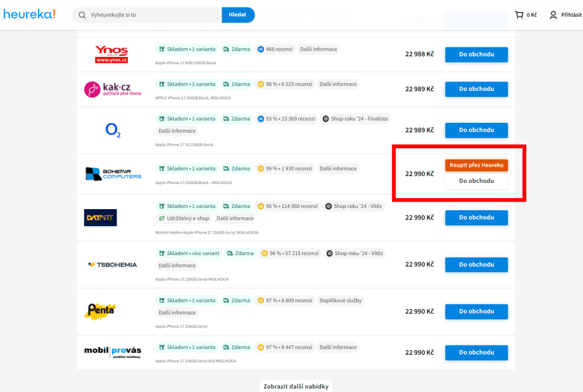Open the Penta shop logo
Image resolution: width=583 pixels, height=392 pixels.
tap(100, 312)
